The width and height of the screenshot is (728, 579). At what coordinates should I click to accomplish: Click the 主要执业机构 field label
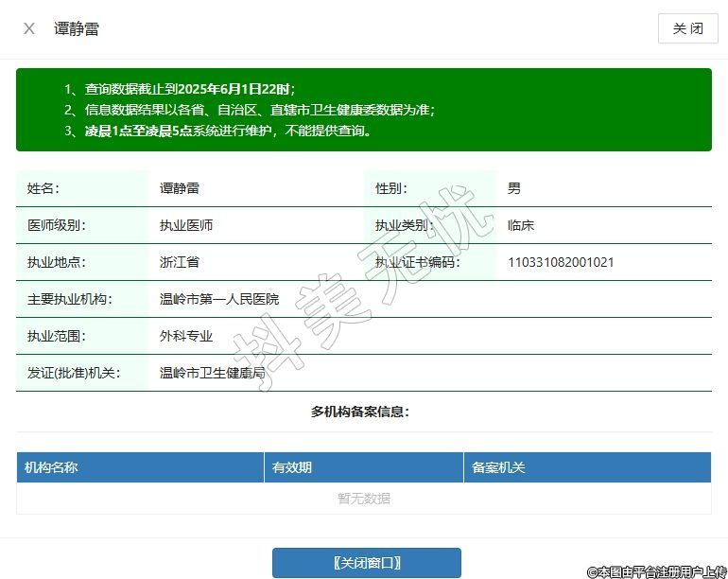[x=70, y=299]
